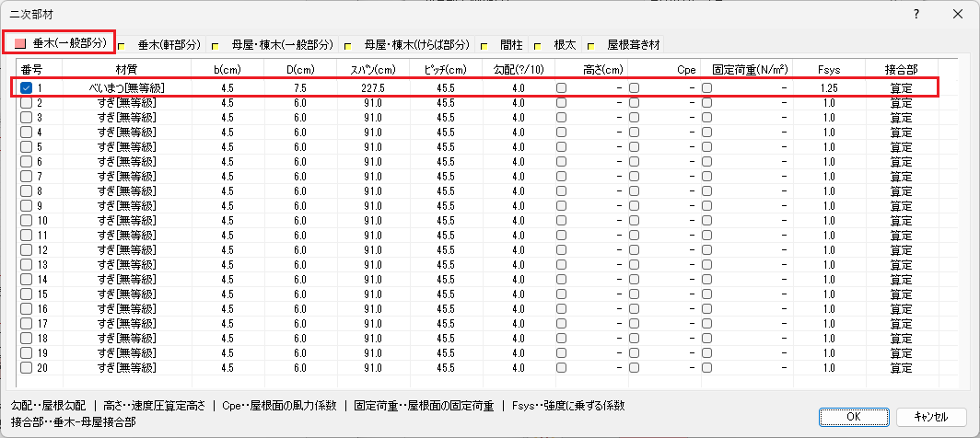Open the 根太 tab
Image resolution: width=980 pixels, height=438 pixels.
564,44
